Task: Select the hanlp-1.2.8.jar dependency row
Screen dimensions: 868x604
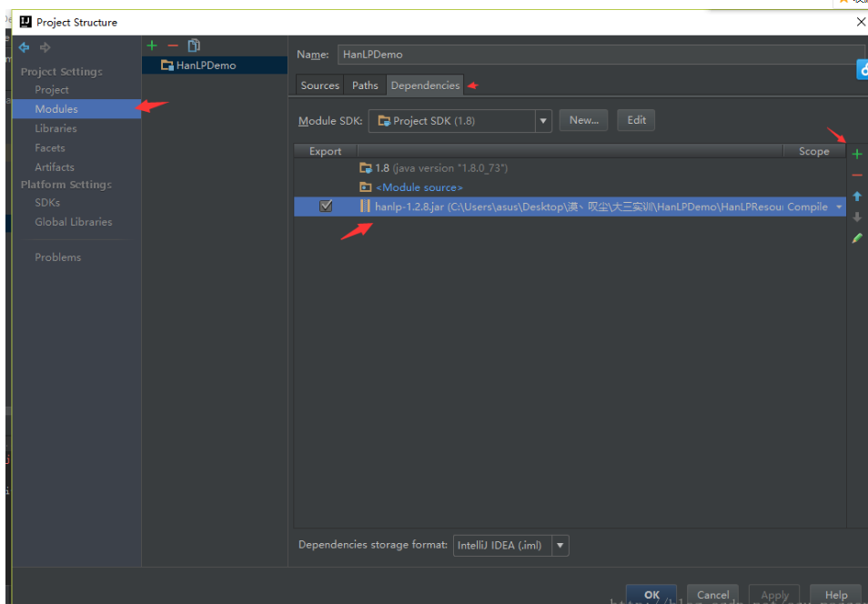Action: click(x=570, y=206)
